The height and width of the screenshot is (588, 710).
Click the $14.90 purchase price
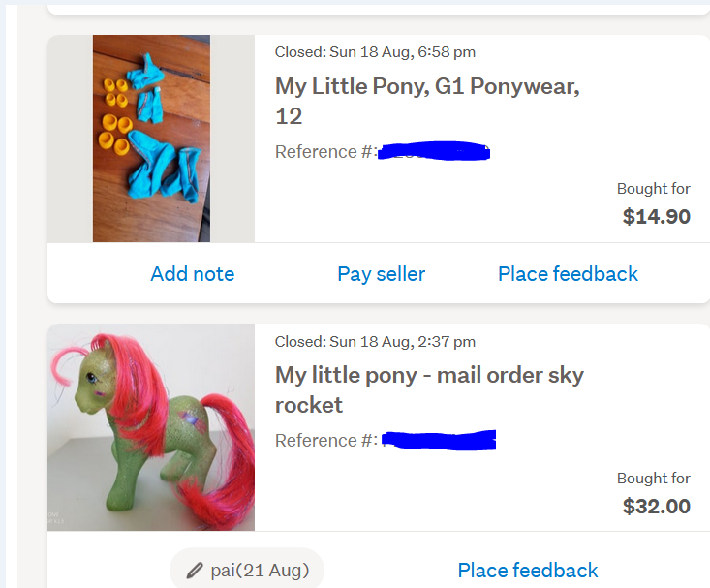point(656,216)
